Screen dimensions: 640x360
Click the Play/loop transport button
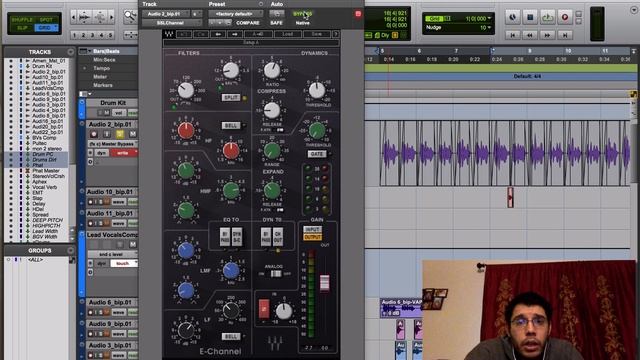click(547, 17)
